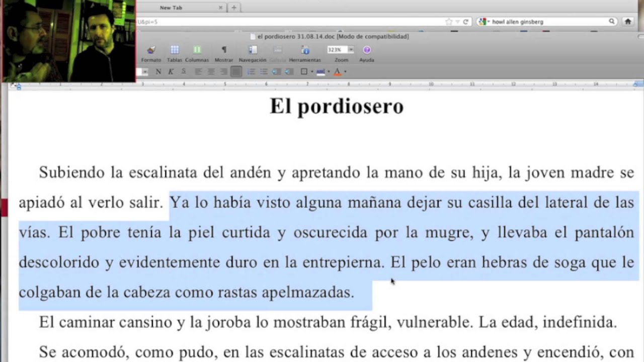Click the El pordiosero heading
This screenshot has height=362, width=644.
tap(337, 107)
